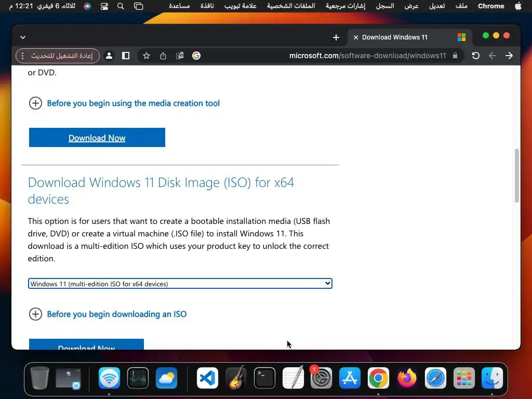532x399 pixels.
Task: Open the مساعدة (Help) menu
Action: coord(179,6)
